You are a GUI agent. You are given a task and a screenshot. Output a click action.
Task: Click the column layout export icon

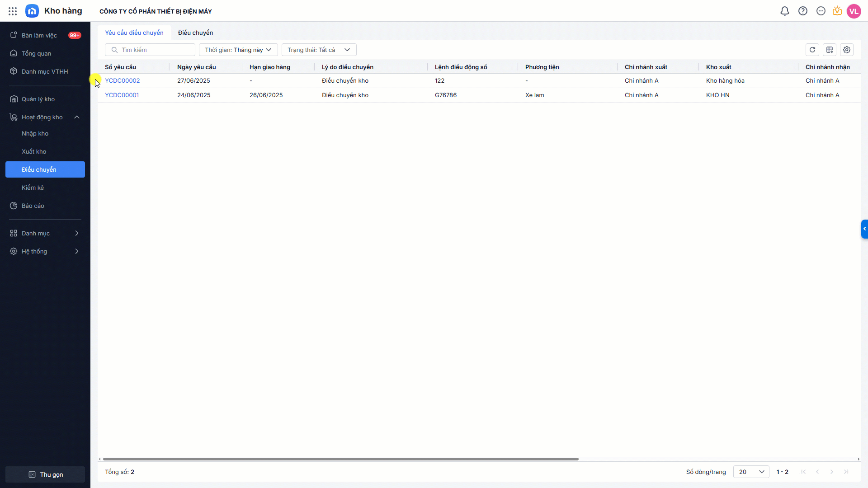[x=830, y=50]
